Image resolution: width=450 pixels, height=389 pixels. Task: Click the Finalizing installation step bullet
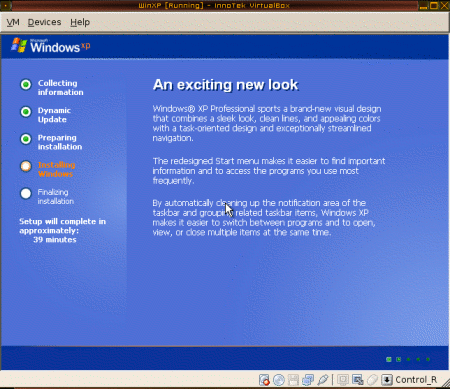[26, 193]
